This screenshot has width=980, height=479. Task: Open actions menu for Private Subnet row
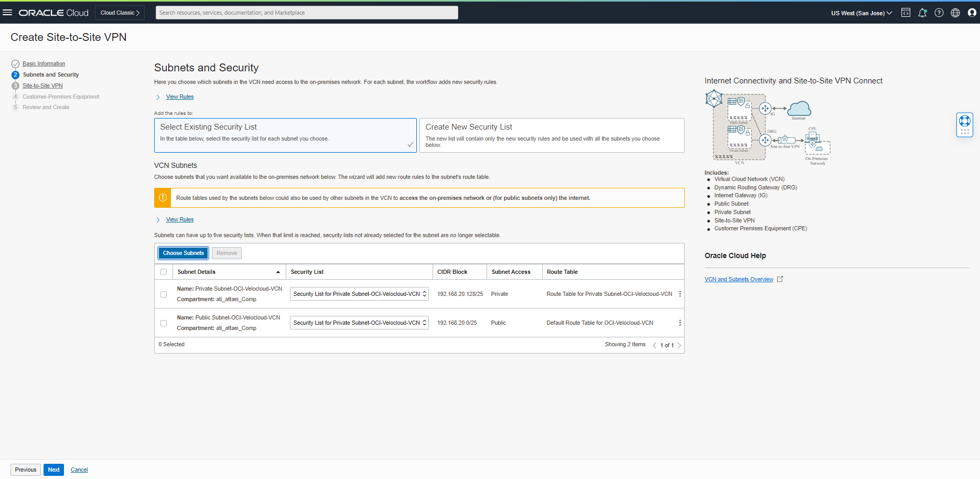point(680,294)
